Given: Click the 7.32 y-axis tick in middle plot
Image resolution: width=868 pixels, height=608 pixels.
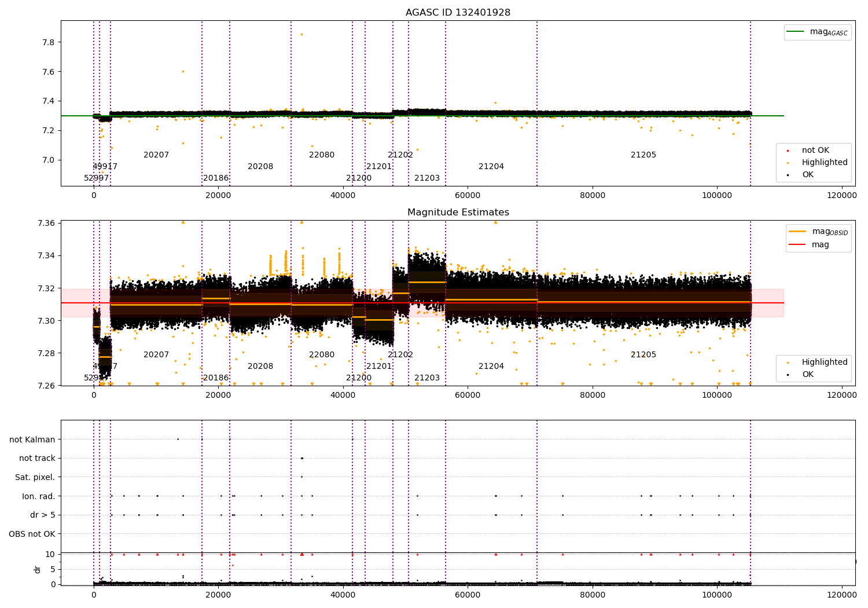Looking at the screenshot, I should click(46, 288).
